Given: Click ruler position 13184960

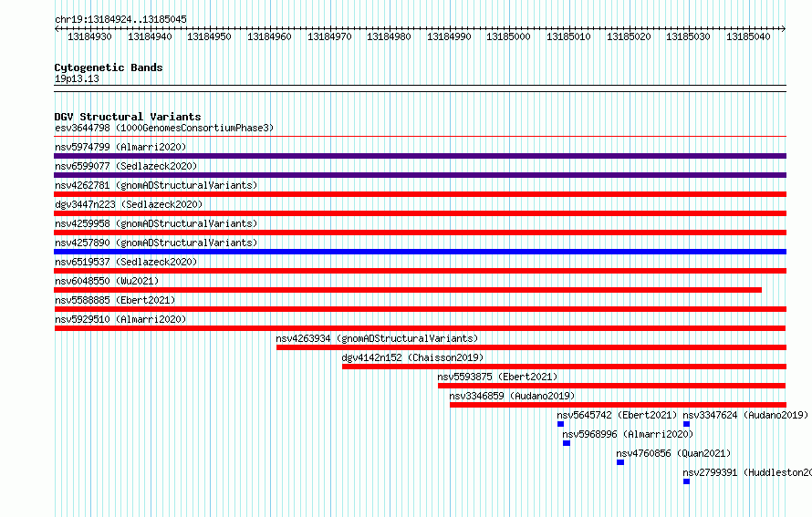Looking at the screenshot, I should pyautogui.click(x=269, y=36).
